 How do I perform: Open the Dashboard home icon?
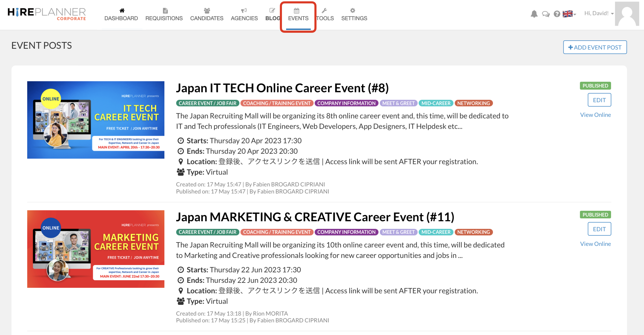[x=121, y=10]
